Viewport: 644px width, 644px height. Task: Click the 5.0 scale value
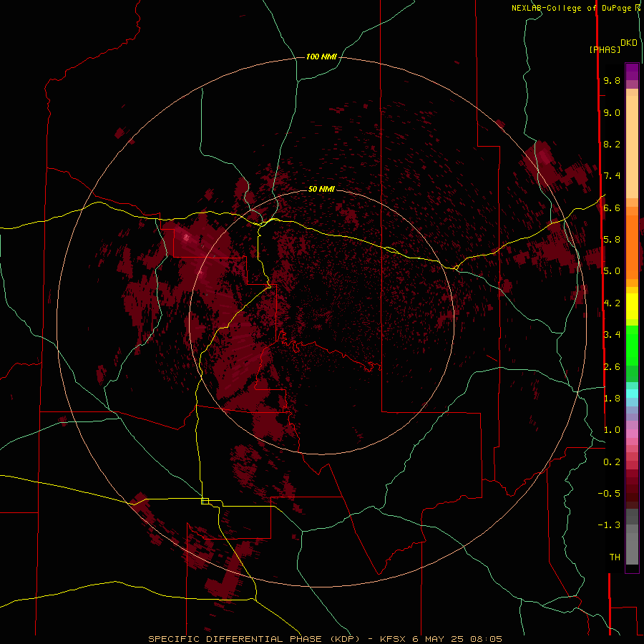coord(612,271)
